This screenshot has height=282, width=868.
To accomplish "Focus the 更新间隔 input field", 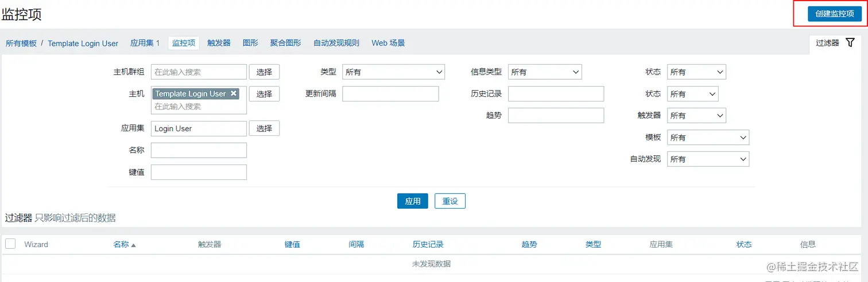I will pyautogui.click(x=390, y=93).
